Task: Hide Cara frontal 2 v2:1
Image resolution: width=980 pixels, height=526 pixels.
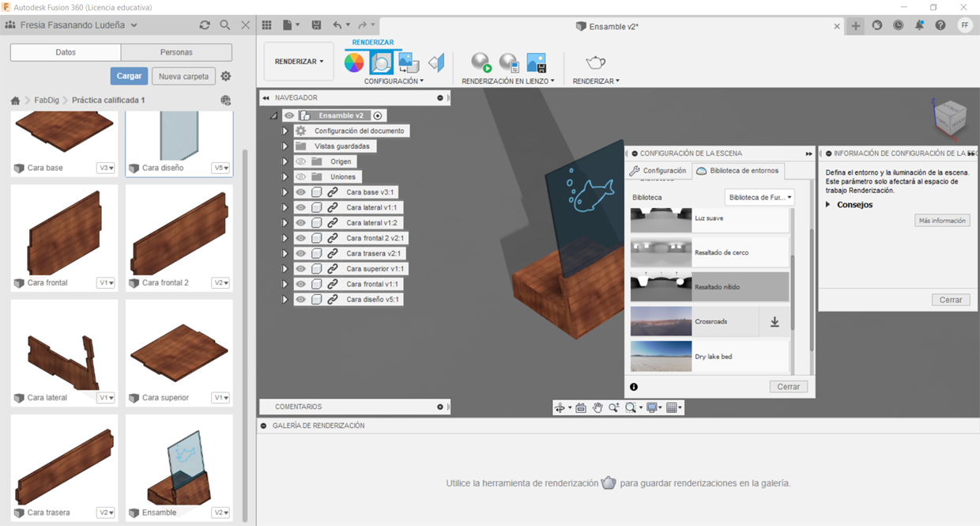Action: tap(300, 238)
